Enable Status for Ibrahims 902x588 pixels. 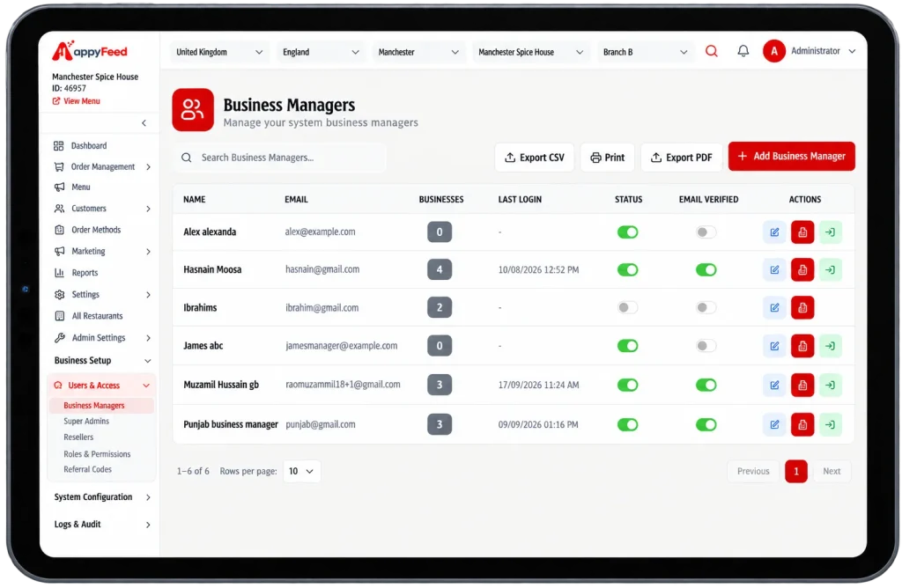coord(627,307)
